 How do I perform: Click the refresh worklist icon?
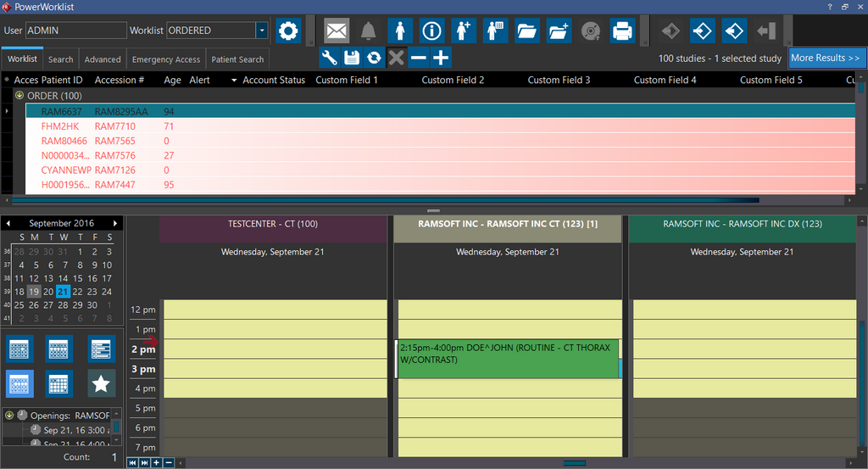click(x=374, y=58)
